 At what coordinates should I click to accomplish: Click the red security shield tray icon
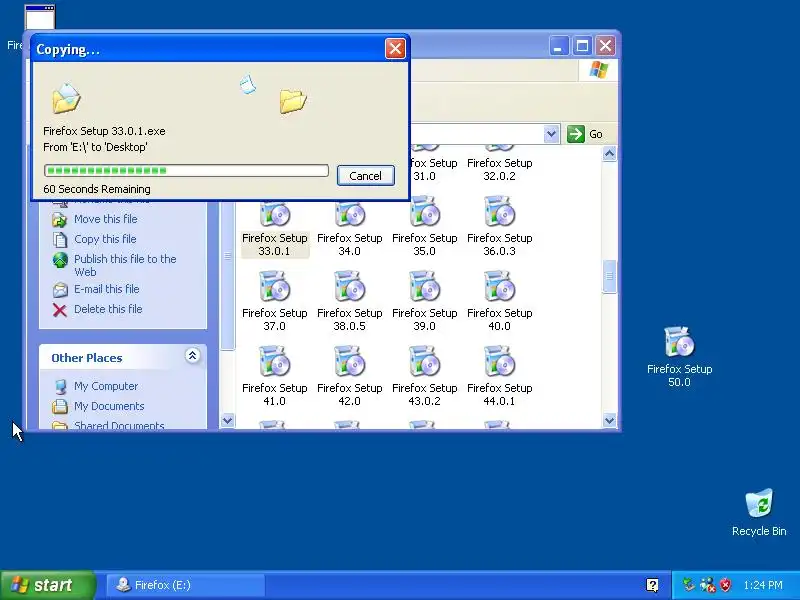[725, 585]
